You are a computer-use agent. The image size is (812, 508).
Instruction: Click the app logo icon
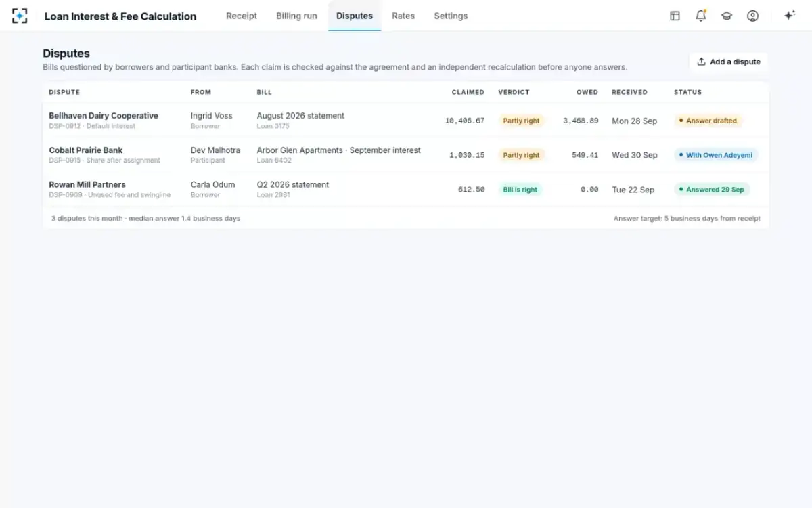[20, 16]
